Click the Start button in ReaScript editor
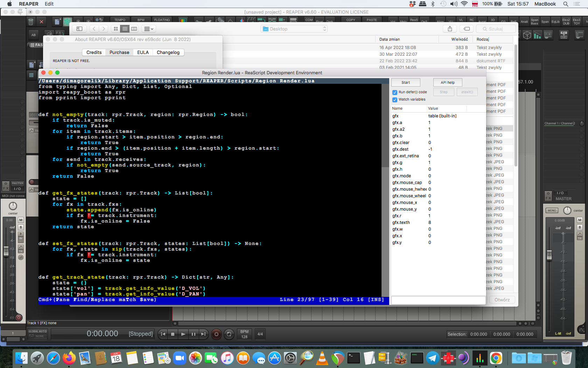588x368 pixels. 406,83
